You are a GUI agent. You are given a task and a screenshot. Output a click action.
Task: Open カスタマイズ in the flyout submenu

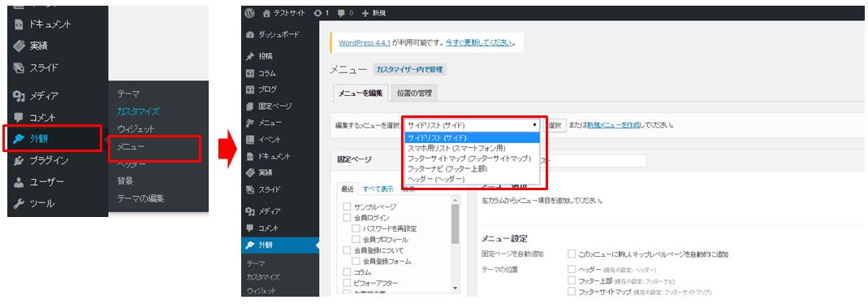138,111
